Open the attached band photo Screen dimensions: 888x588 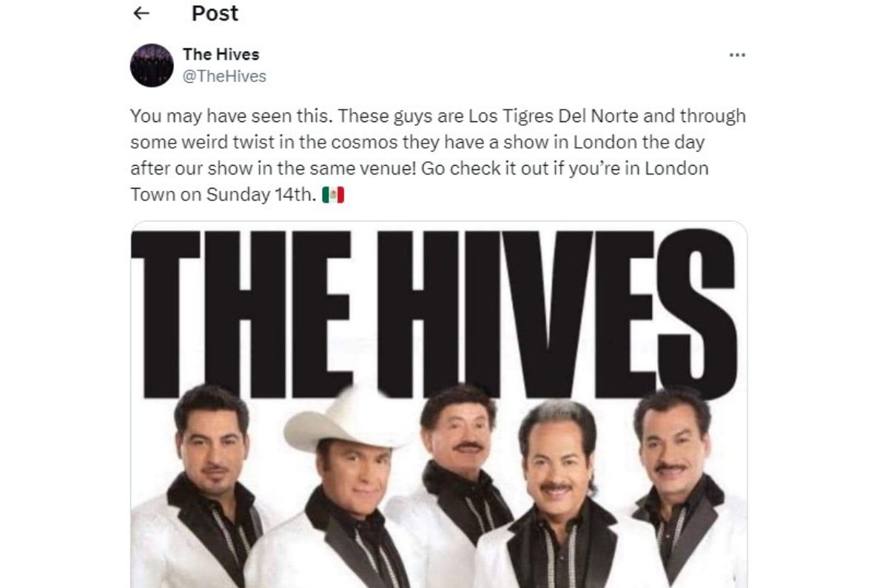(x=438, y=405)
